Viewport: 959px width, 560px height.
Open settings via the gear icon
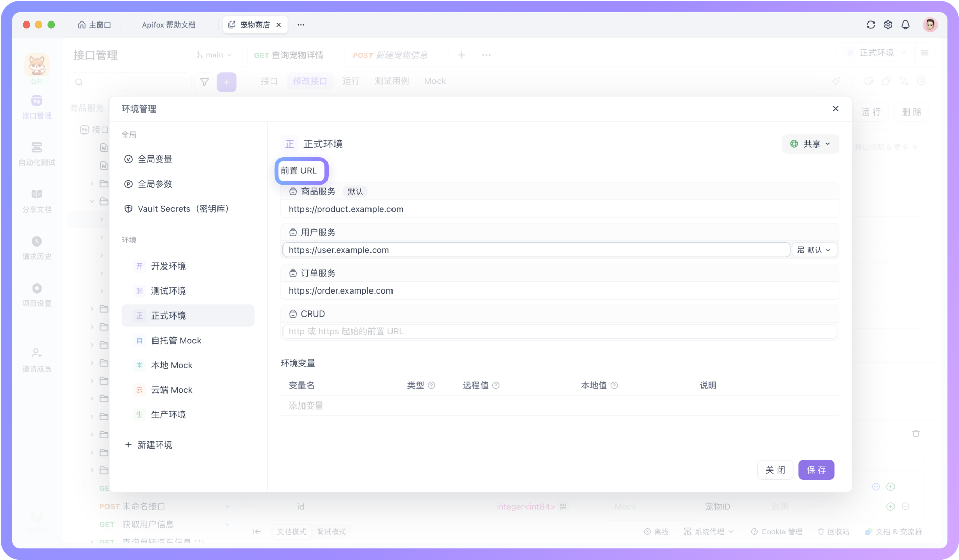(x=888, y=25)
